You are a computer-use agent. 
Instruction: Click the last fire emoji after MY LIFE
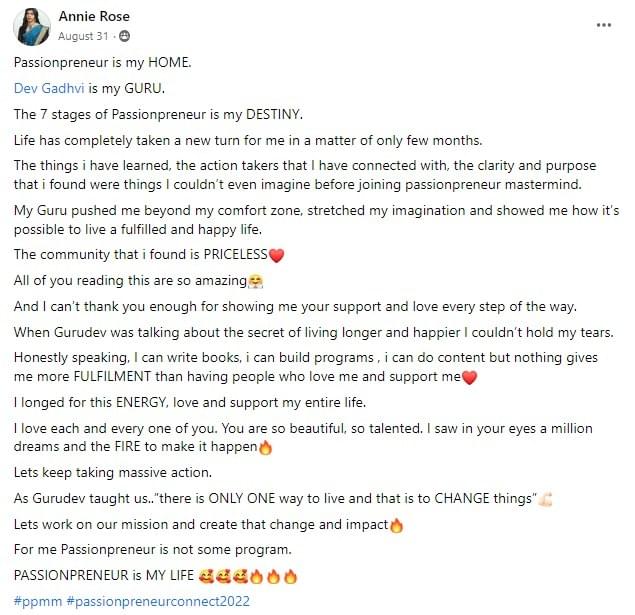pyautogui.click(x=290, y=576)
